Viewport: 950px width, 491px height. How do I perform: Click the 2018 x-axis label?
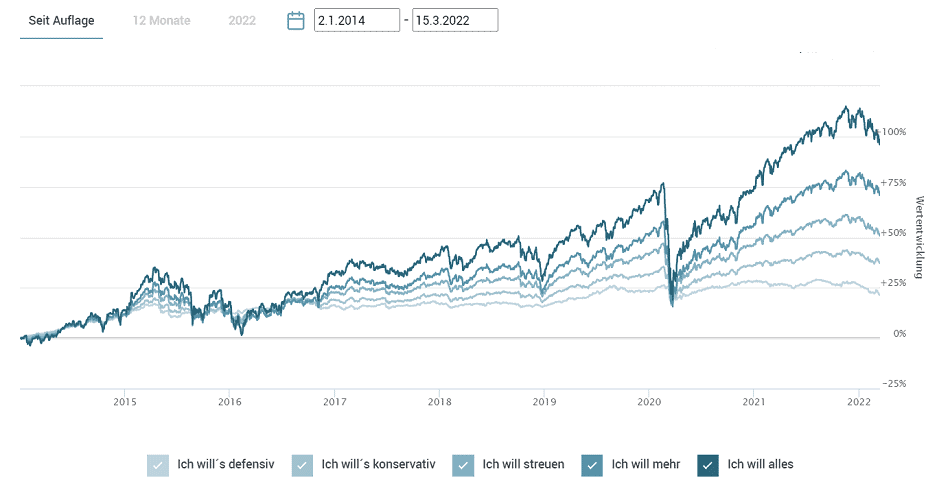pos(439,402)
